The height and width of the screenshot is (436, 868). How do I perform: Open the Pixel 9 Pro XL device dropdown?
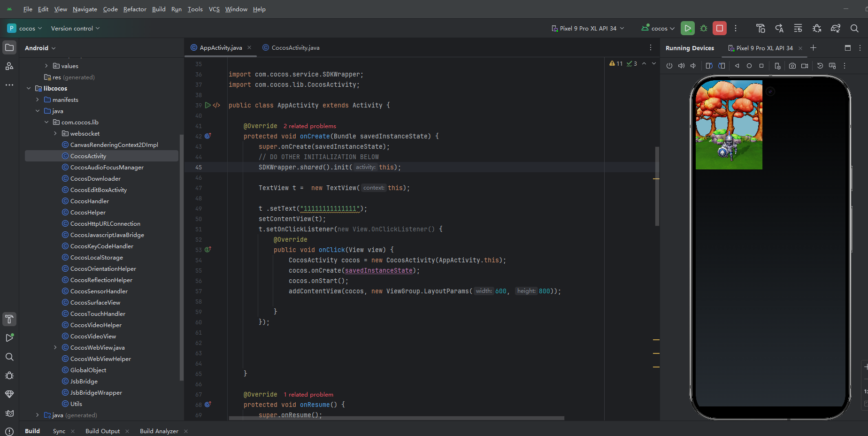[x=588, y=28]
